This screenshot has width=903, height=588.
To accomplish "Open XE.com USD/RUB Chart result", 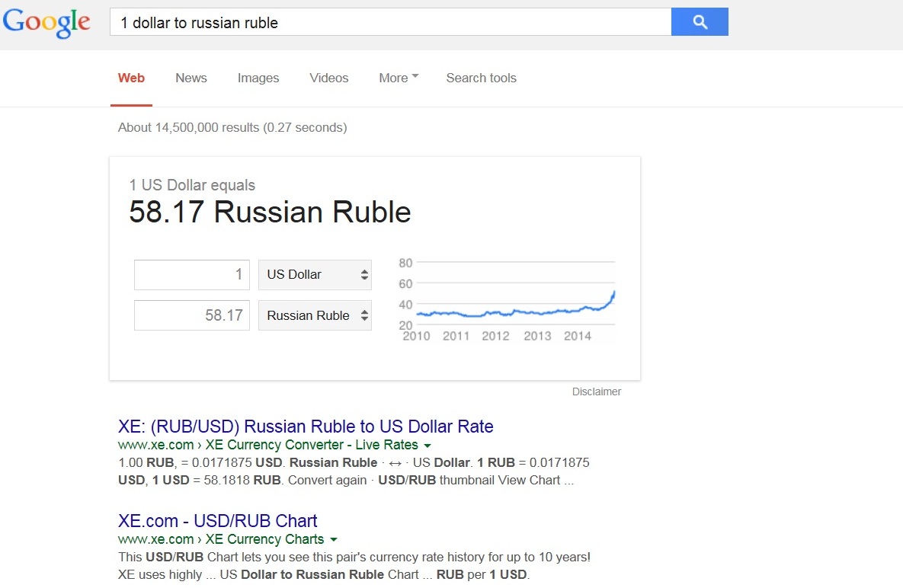I will (217, 521).
